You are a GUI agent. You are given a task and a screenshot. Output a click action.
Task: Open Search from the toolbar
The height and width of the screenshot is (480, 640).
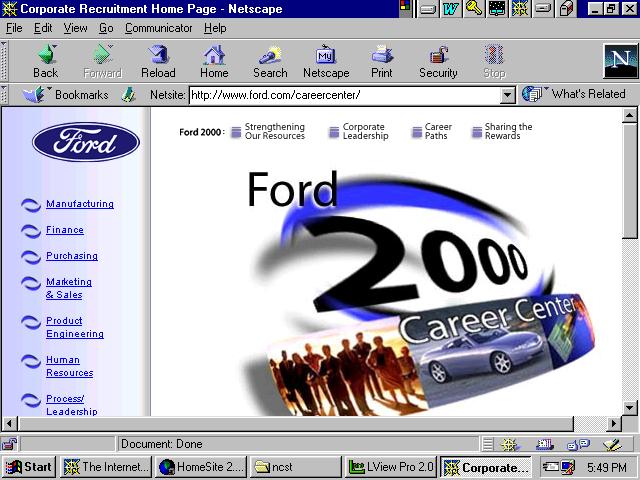tap(270, 61)
